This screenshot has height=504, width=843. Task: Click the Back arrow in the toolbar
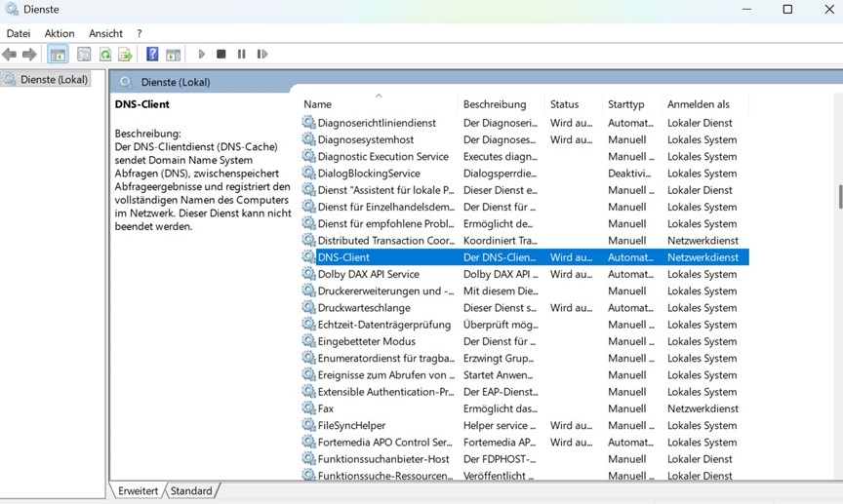pyautogui.click(x=10, y=55)
